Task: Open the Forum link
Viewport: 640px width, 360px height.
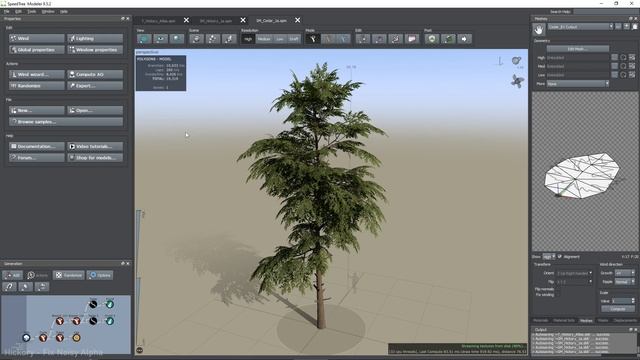Action: pyautogui.click(x=37, y=158)
